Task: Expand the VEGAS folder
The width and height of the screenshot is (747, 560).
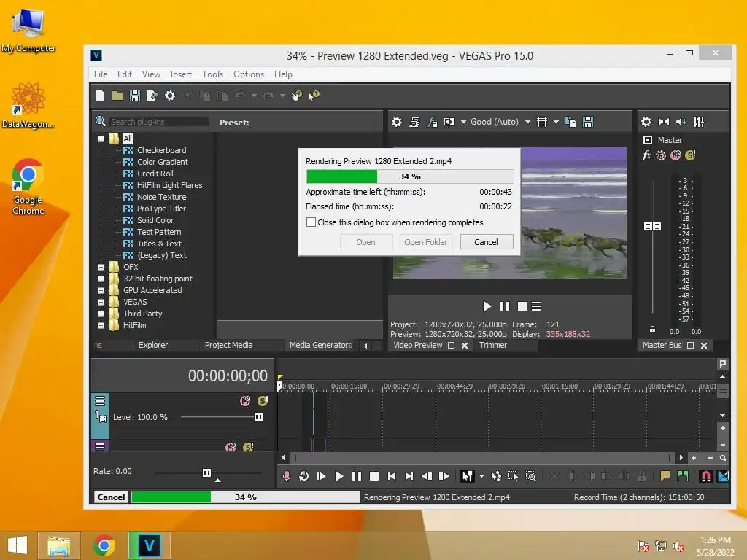Action: [x=101, y=303]
